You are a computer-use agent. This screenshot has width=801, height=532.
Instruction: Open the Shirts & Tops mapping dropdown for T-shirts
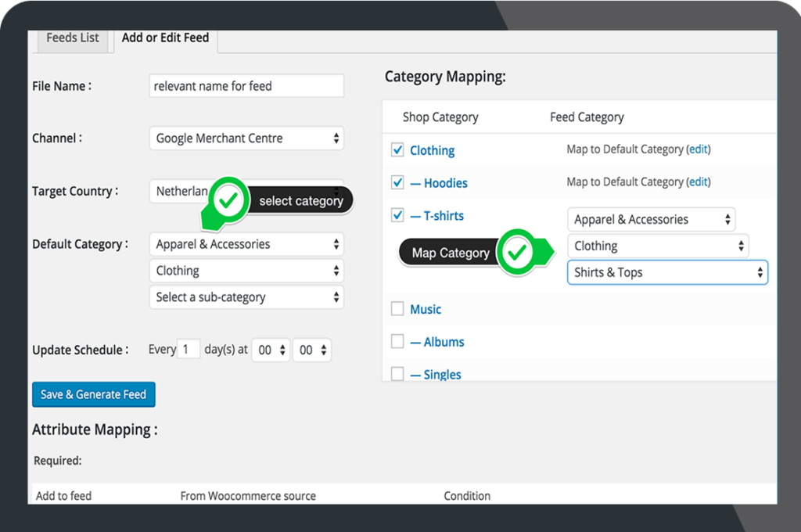point(666,272)
